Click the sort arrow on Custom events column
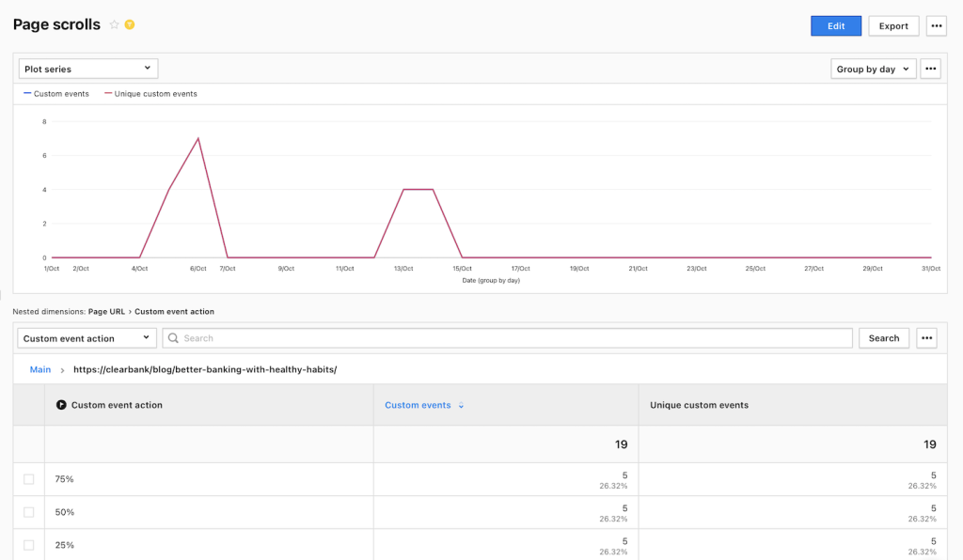Image resolution: width=963 pixels, height=560 pixels. click(460, 405)
